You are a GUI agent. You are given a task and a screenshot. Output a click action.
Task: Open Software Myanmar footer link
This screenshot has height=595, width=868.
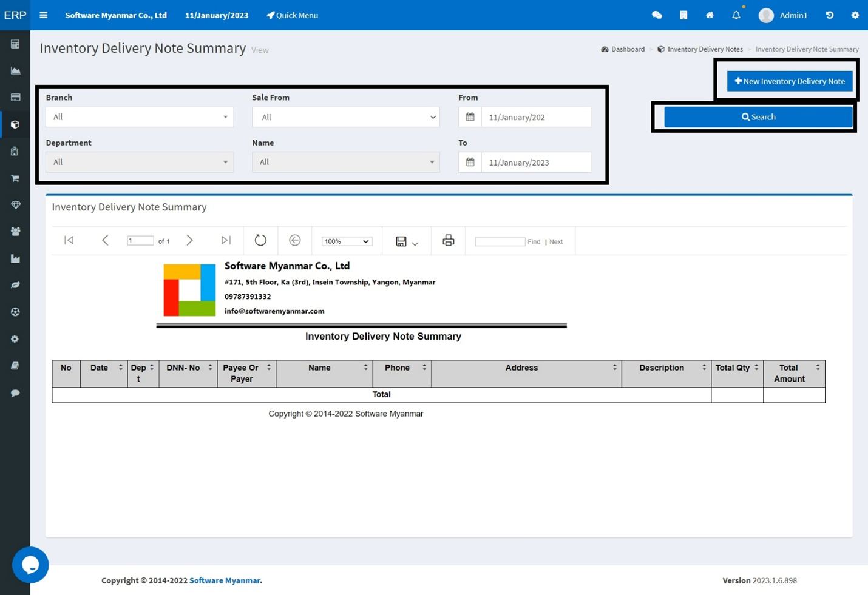225,580
